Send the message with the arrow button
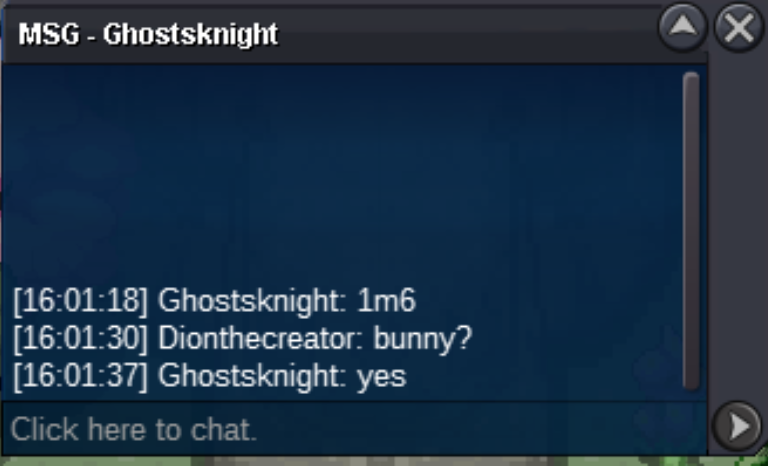The height and width of the screenshot is (466, 768). 737,426
